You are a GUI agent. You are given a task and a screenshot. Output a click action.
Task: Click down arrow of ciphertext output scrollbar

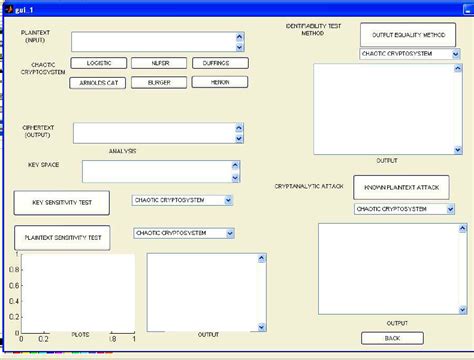click(x=239, y=139)
